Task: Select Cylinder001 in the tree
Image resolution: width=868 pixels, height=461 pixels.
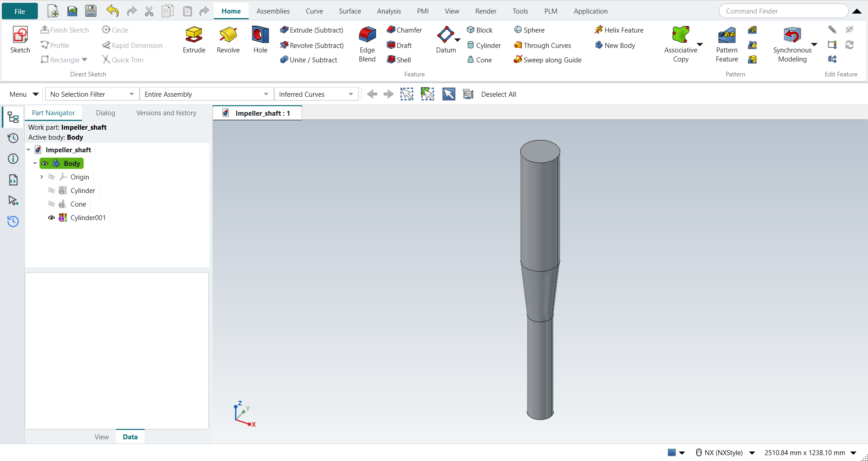Action: pos(88,217)
